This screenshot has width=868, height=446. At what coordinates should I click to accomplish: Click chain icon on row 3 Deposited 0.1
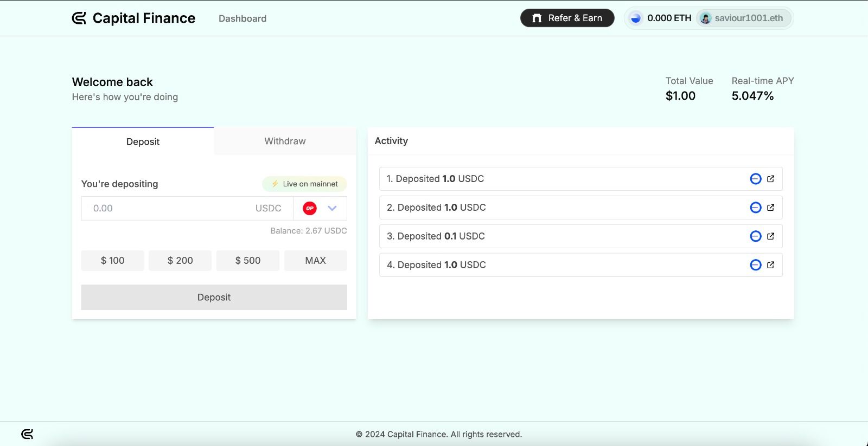pos(756,236)
